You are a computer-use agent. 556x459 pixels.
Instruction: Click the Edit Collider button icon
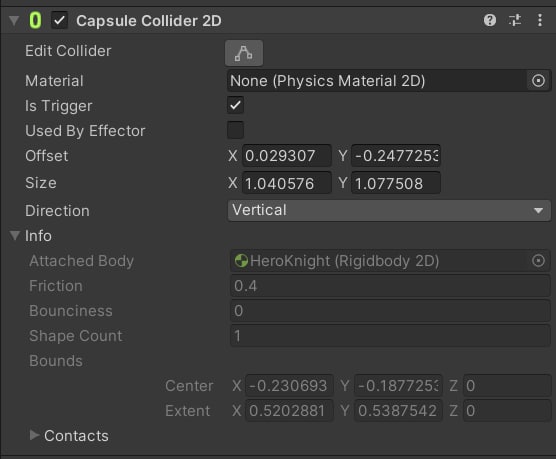[x=244, y=53]
